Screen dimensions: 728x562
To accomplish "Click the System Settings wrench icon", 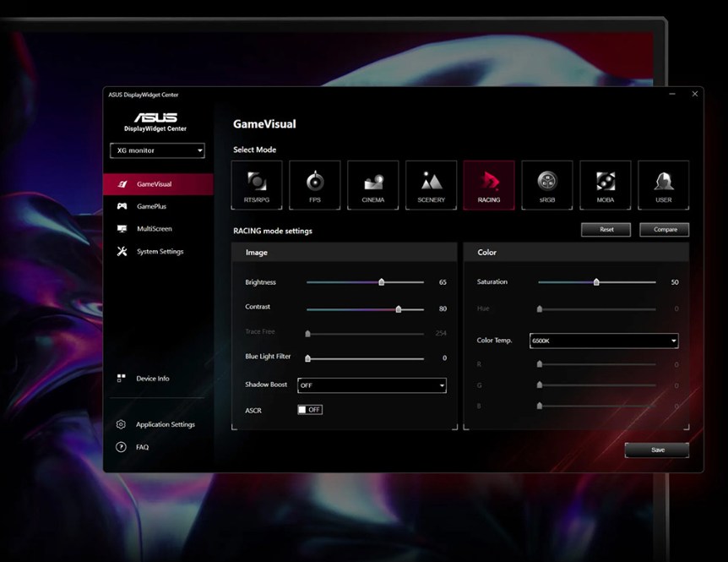I will (x=122, y=251).
